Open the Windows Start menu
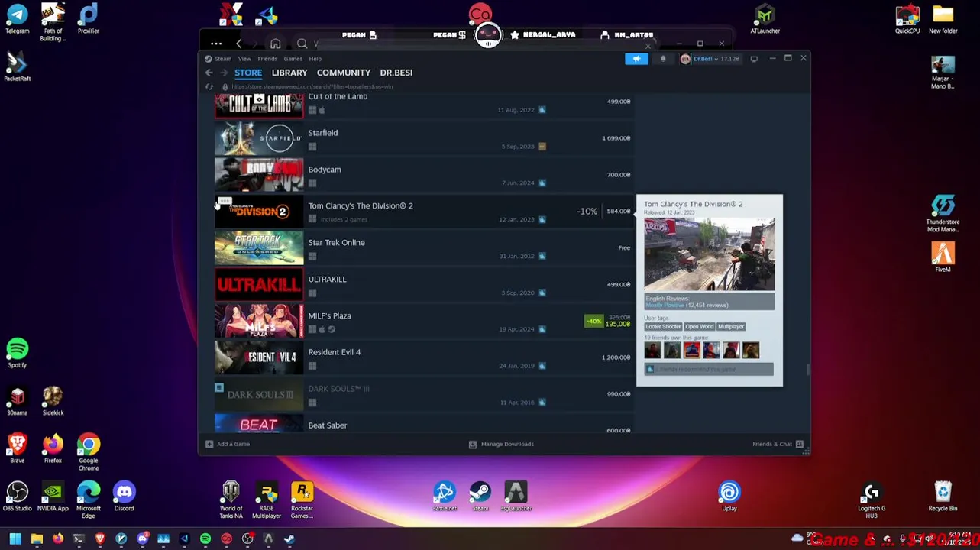 [x=15, y=539]
